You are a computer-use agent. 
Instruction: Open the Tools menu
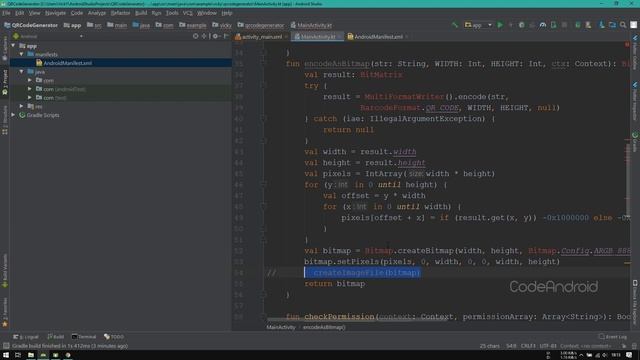[172, 13]
